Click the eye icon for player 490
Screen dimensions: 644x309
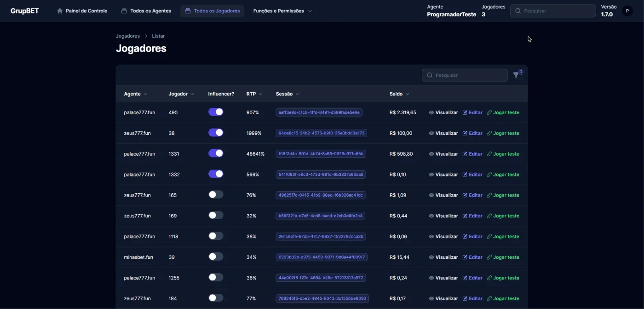point(431,112)
